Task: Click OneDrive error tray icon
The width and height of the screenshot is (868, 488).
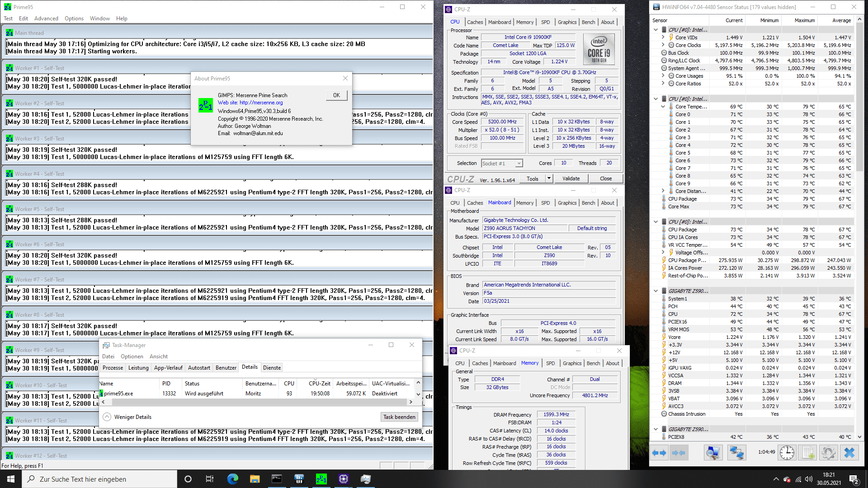Action: pyautogui.click(x=787, y=479)
